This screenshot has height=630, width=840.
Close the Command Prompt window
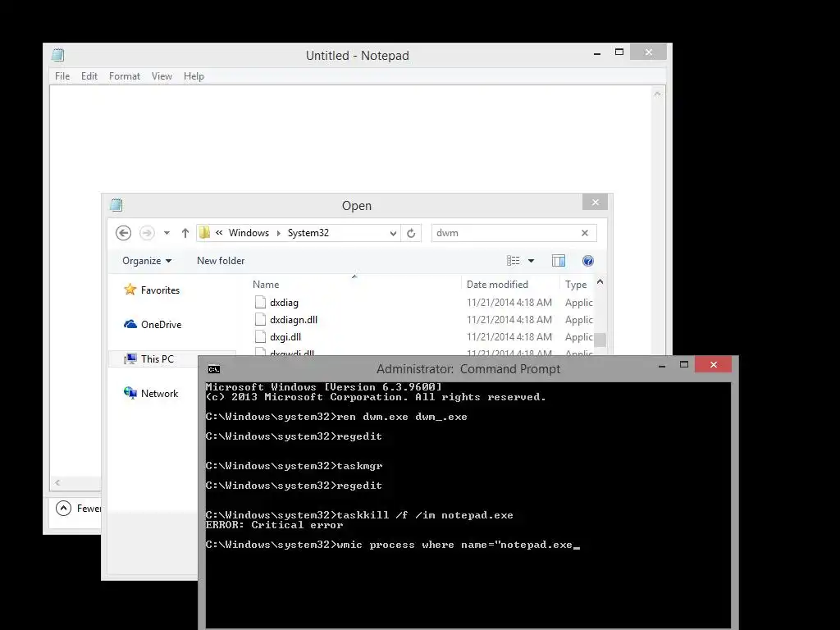click(713, 365)
